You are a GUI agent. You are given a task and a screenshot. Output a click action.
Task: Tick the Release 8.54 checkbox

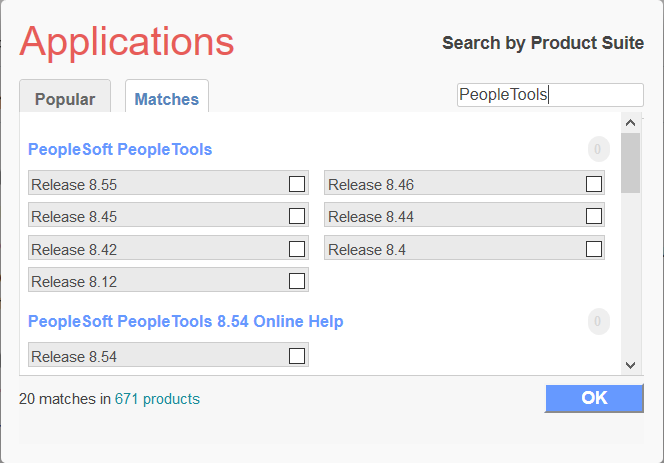pyautogui.click(x=296, y=356)
